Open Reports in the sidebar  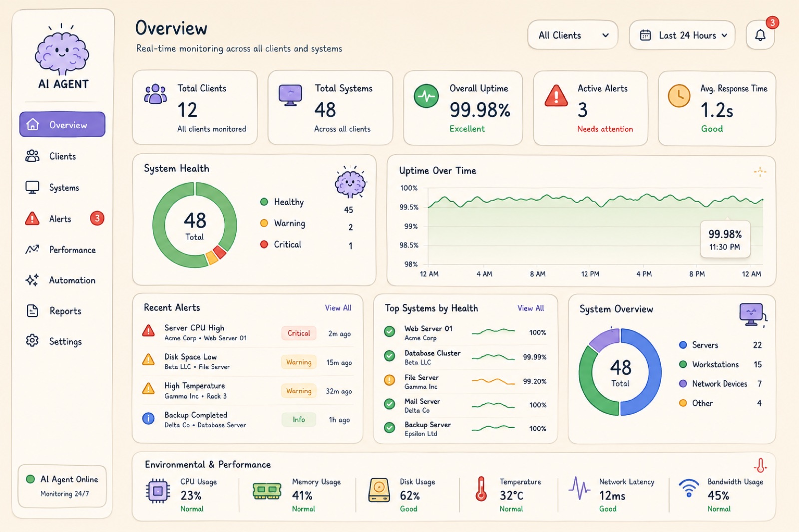pyautogui.click(x=62, y=311)
